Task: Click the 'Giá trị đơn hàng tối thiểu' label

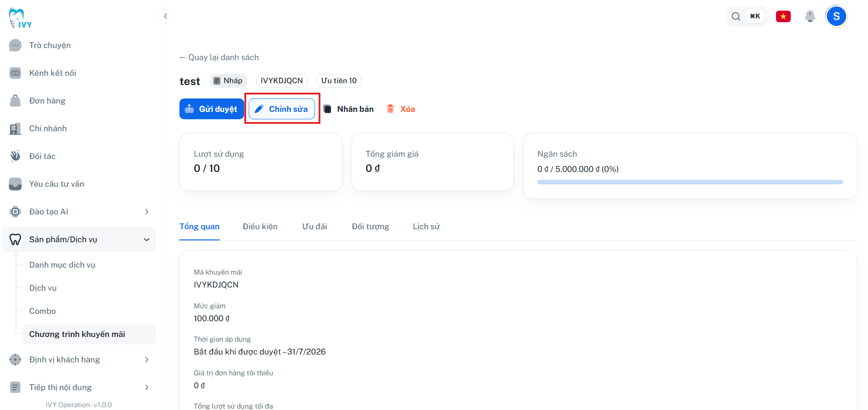Action: pos(234,373)
